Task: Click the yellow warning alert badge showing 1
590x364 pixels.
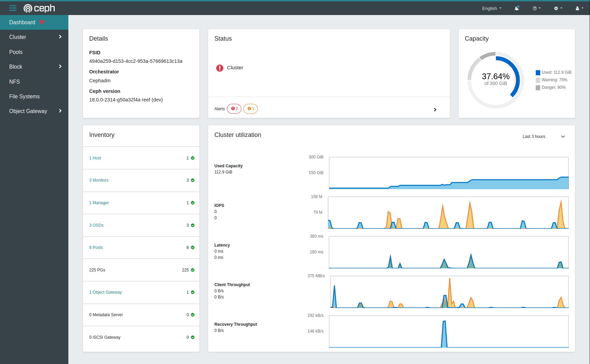Action: pos(251,109)
